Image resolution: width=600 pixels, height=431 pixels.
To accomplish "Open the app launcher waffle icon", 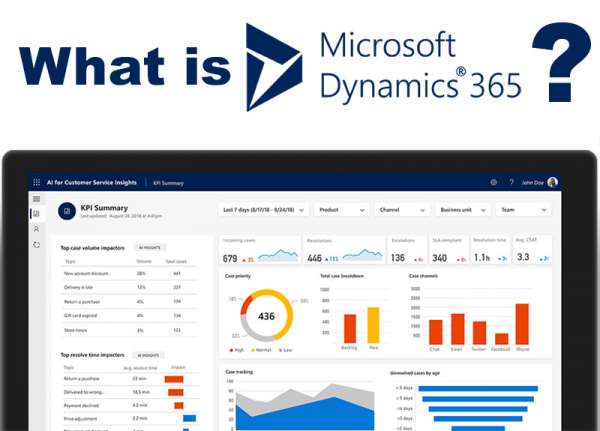I will tap(37, 182).
